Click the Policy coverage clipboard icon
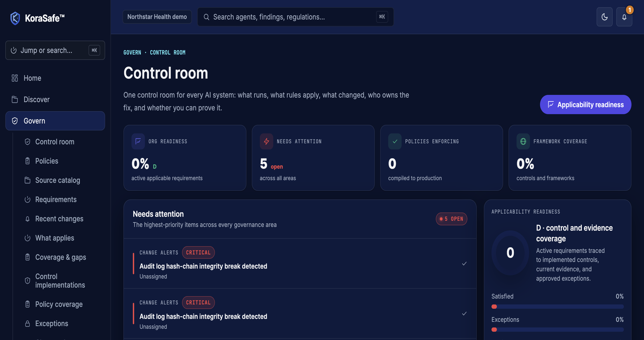The width and height of the screenshot is (644, 340). 27,304
